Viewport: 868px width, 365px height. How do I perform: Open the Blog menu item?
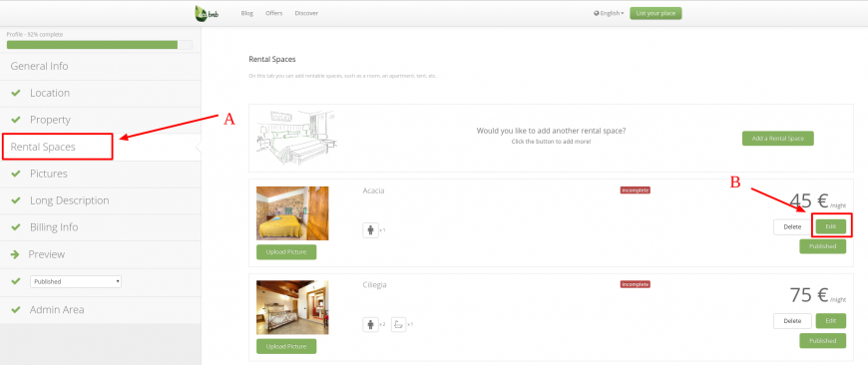click(246, 13)
